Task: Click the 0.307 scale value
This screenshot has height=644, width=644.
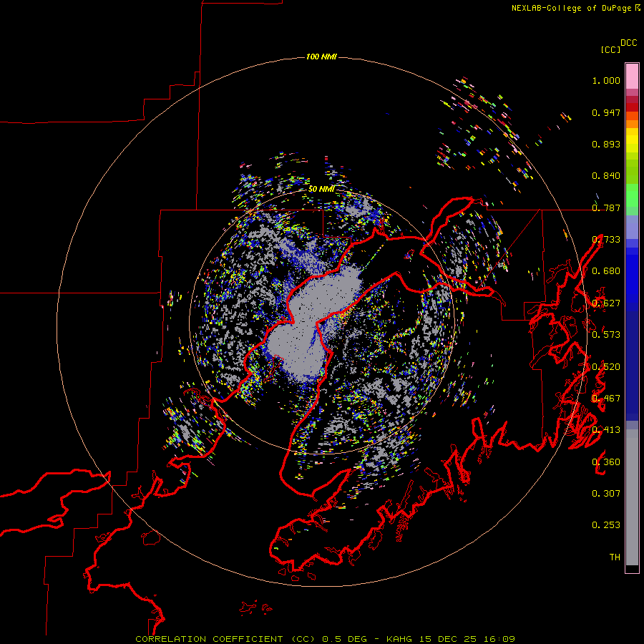Action: [606, 494]
